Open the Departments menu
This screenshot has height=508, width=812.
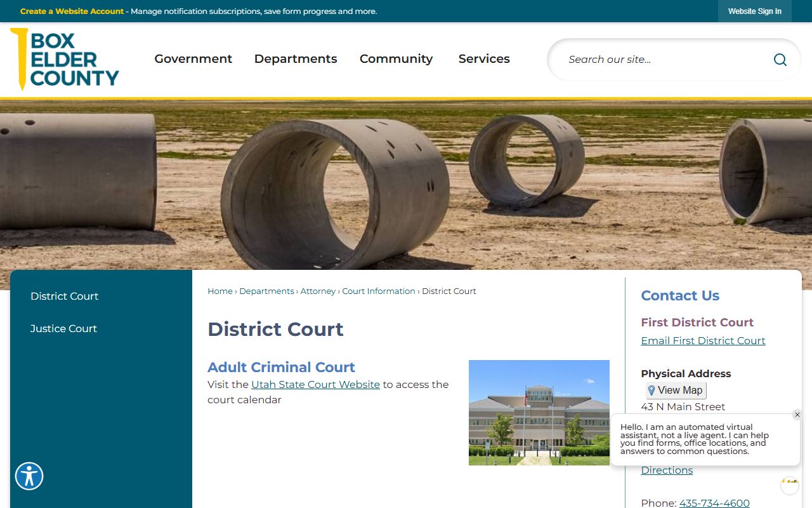point(296,59)
